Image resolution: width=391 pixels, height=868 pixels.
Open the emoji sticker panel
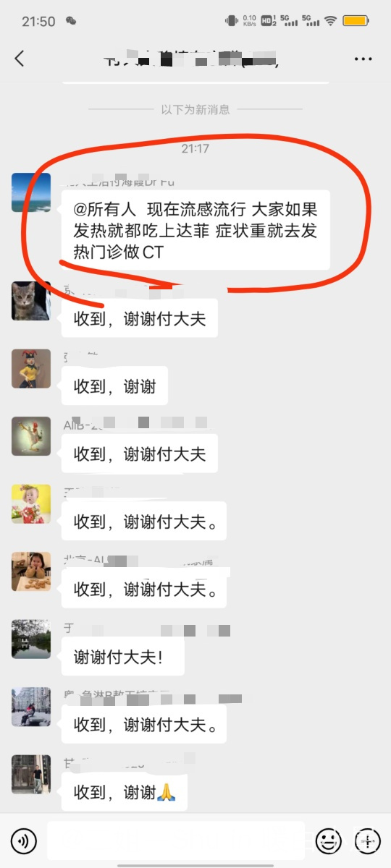[x=328, y=841]
